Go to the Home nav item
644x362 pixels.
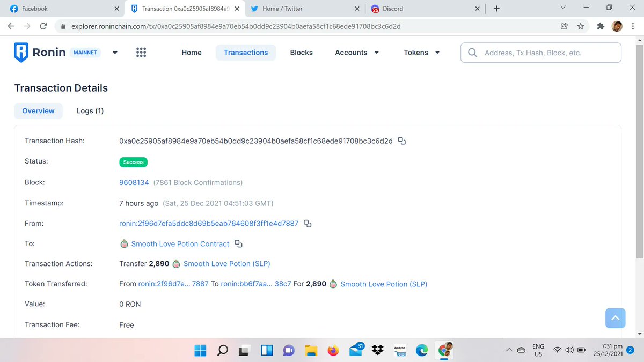point(192,53)
